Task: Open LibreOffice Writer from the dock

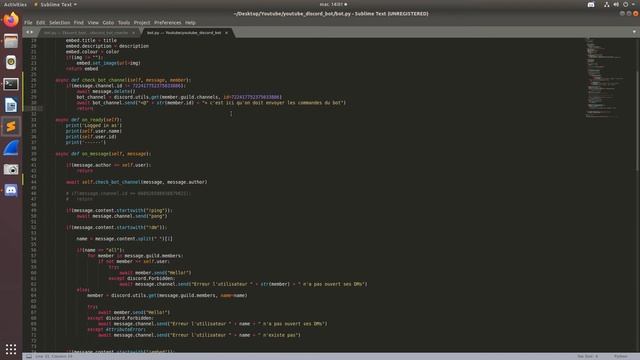Action: (11, 105)
